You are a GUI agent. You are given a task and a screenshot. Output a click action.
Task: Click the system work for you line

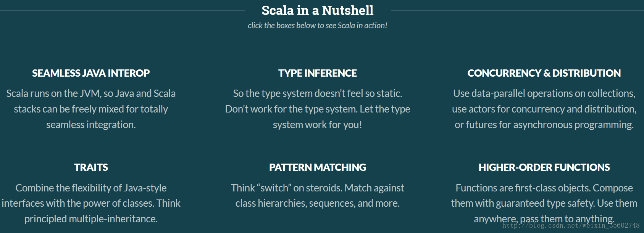tap(318, 125)
